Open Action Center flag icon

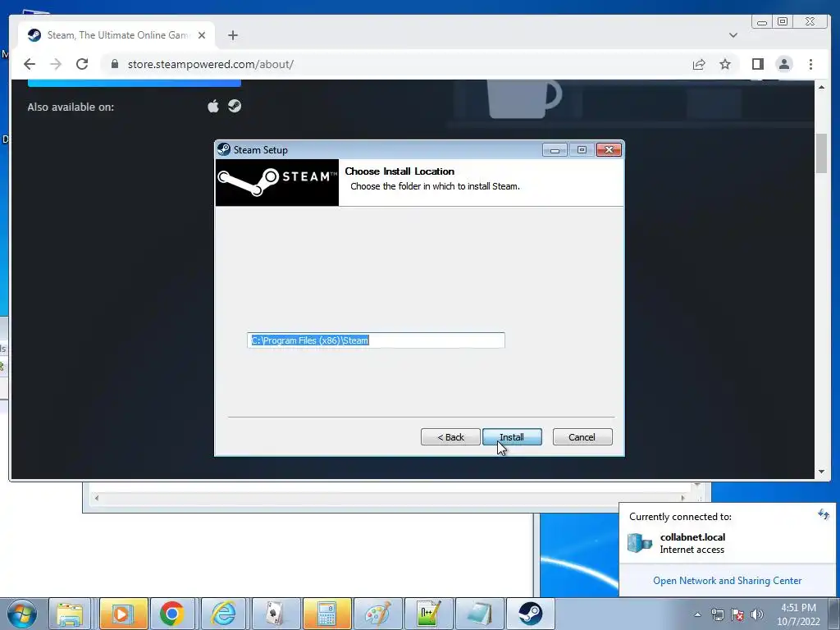pyautogui.click(x=737, y=614)
